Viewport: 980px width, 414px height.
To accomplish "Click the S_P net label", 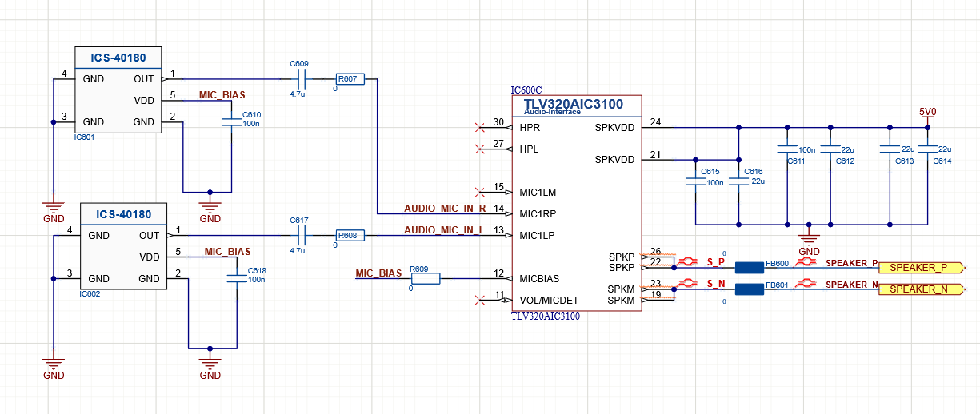I will pos(716,261).
